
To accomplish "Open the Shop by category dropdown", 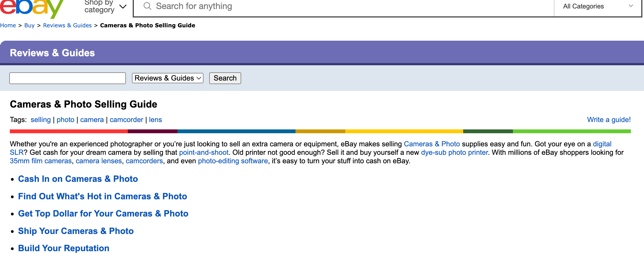I will pyautogui.click(x=105, y=7).
